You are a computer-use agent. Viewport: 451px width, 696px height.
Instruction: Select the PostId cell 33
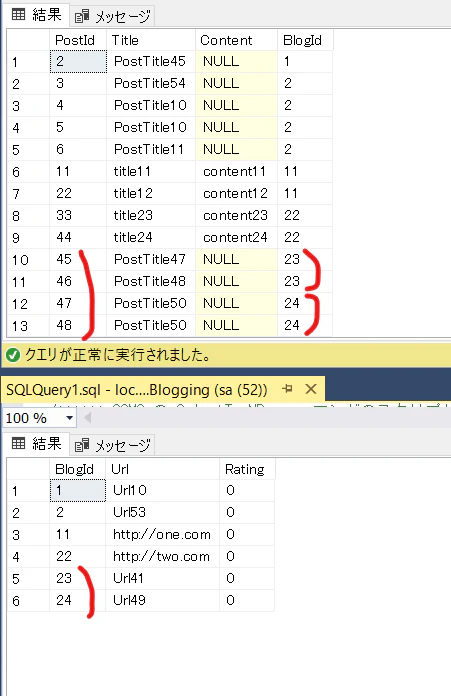click(x=78, y=215)
